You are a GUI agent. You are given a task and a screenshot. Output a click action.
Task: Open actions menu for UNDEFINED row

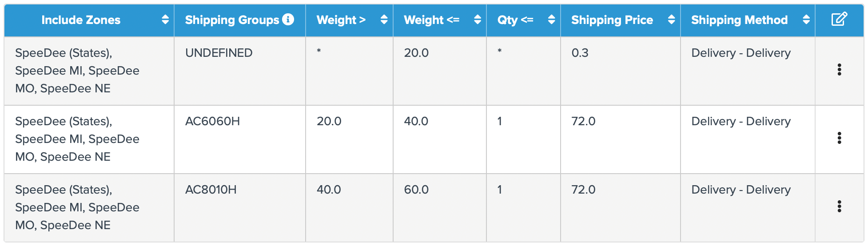pos(839,70)
